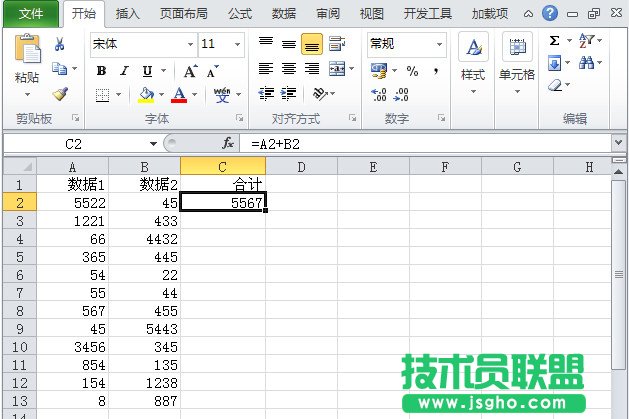Decrease decimal places
This screenshot has width=629, height=419.
[x=402, y=95]
